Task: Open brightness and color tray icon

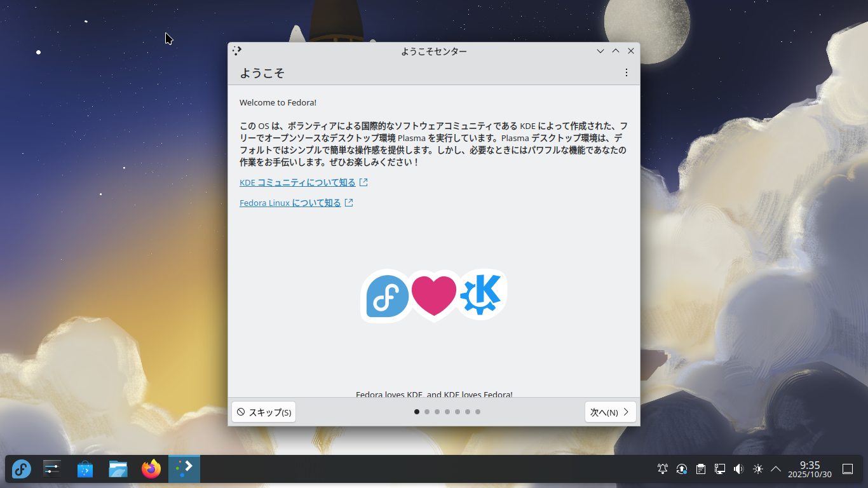Action: point(757,469)
